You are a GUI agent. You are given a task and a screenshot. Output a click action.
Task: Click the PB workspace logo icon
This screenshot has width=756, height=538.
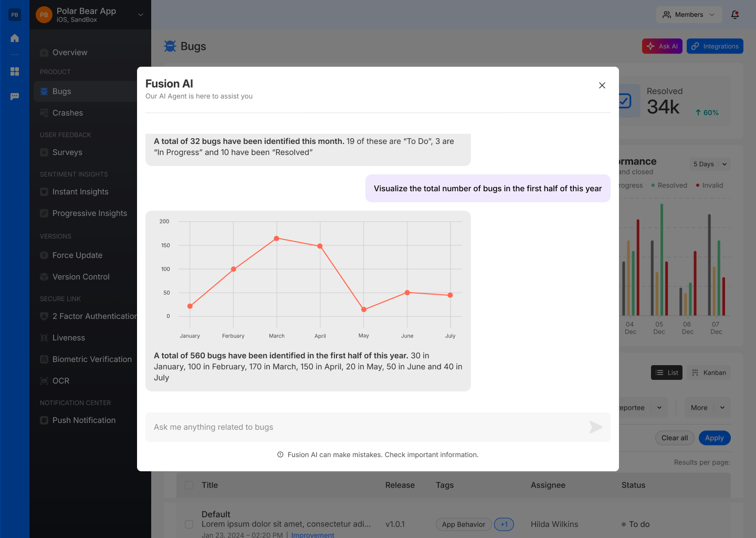(15, 15)
